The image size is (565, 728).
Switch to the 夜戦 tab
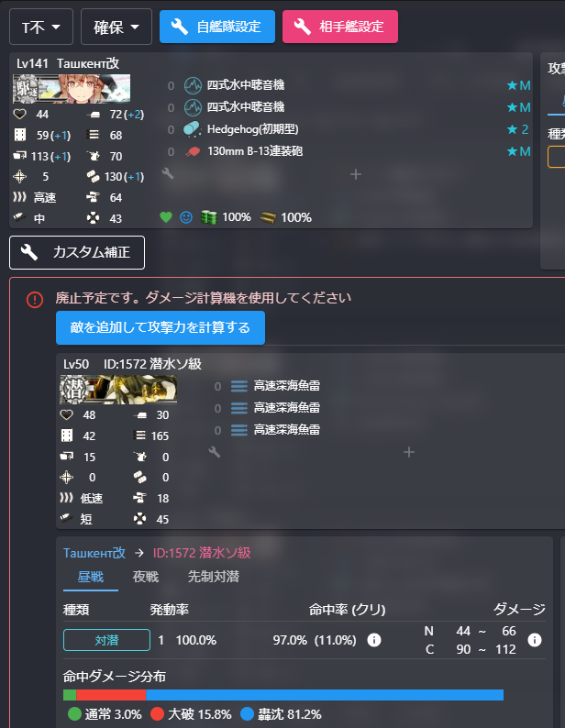click(146, 577)
